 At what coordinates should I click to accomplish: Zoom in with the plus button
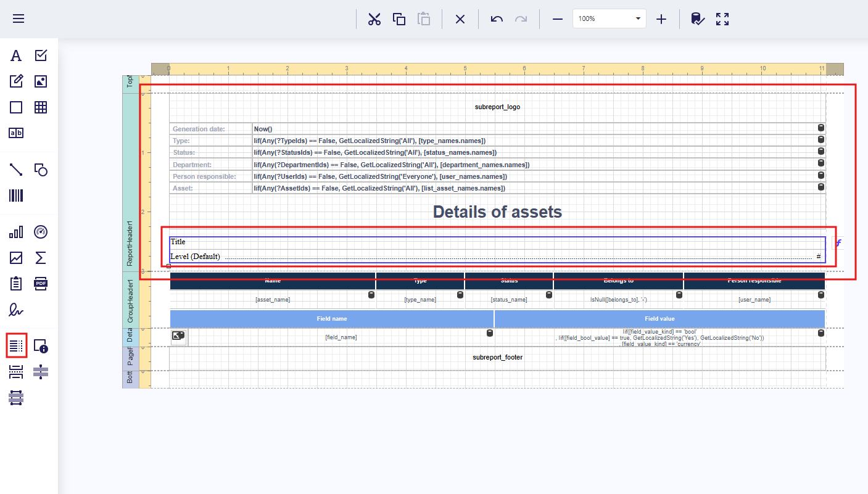(x=661, y=19)
